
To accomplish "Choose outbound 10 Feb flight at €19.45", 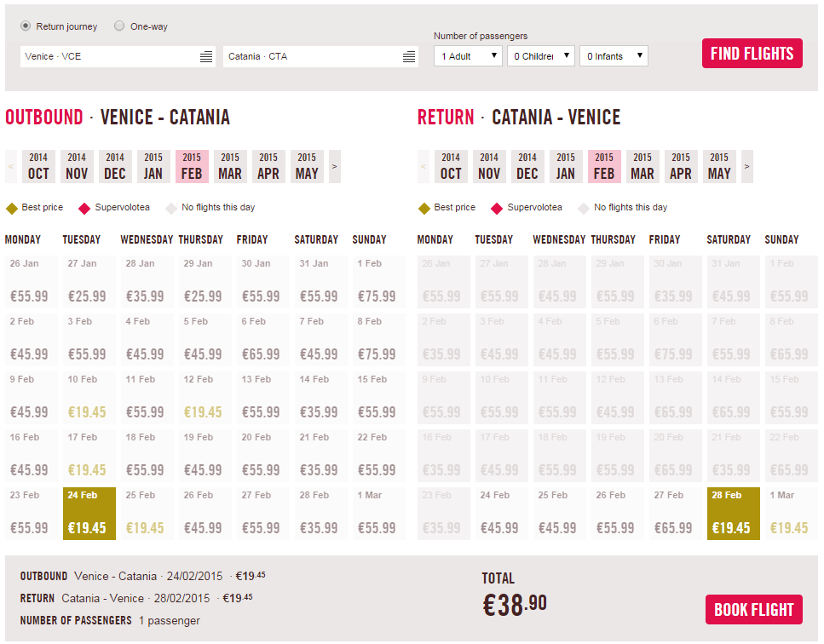I will click(x=89, y=398).
